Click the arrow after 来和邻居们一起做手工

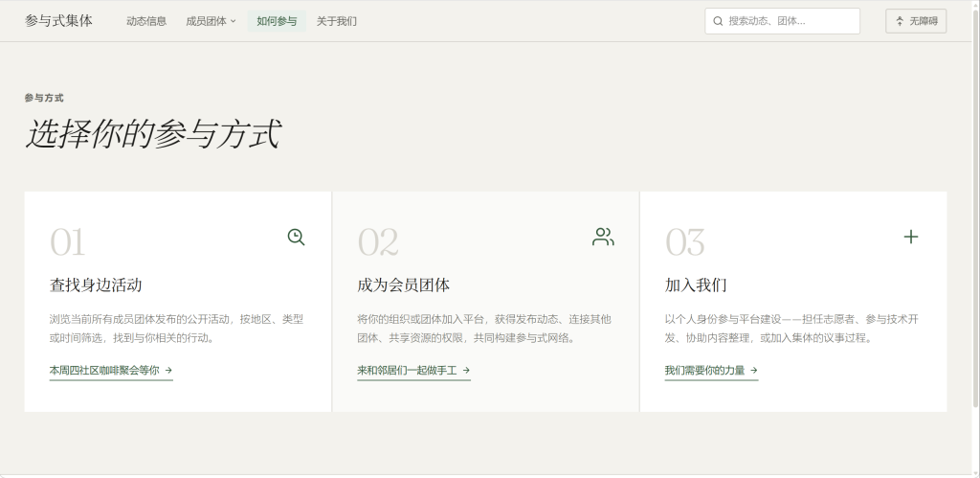[x=466, y=371]
